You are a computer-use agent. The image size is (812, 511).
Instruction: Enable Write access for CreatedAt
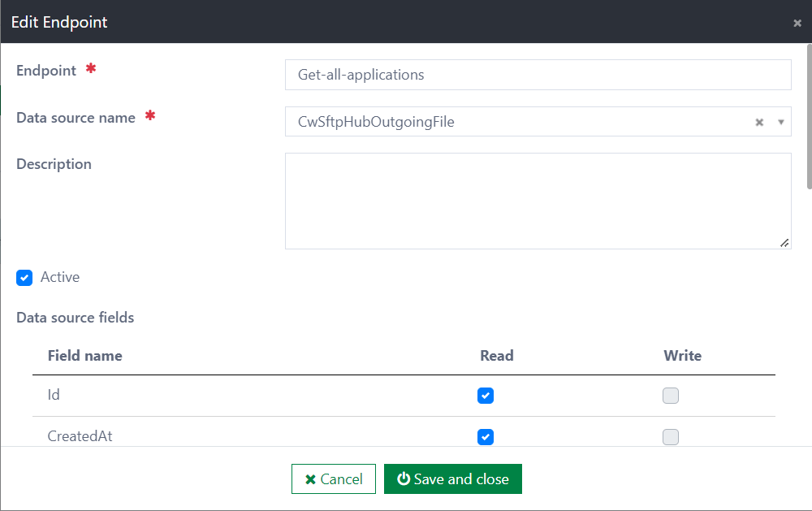click(x=671, y=437)
